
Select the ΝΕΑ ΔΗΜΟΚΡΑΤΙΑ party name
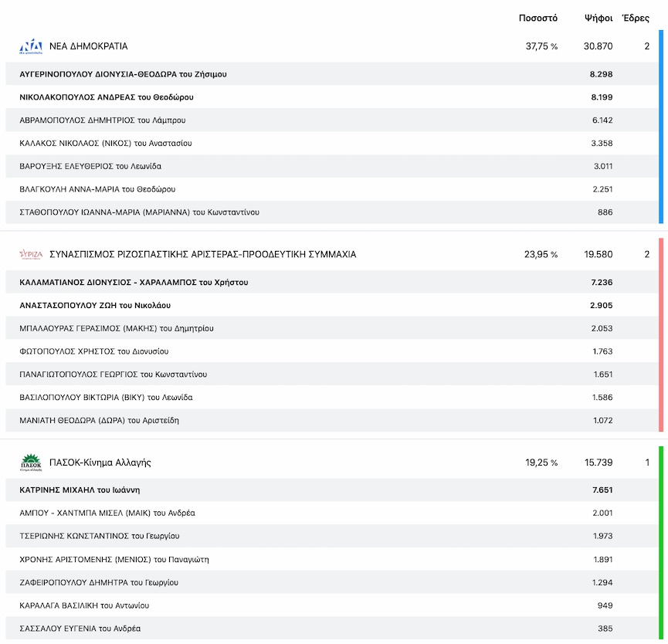[x=89, y=46]
